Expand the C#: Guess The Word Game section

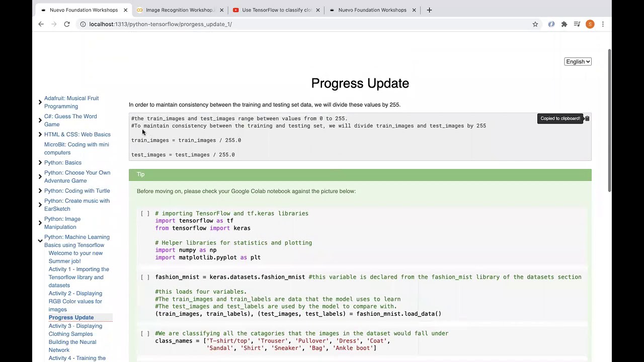(x=40, y=120)
